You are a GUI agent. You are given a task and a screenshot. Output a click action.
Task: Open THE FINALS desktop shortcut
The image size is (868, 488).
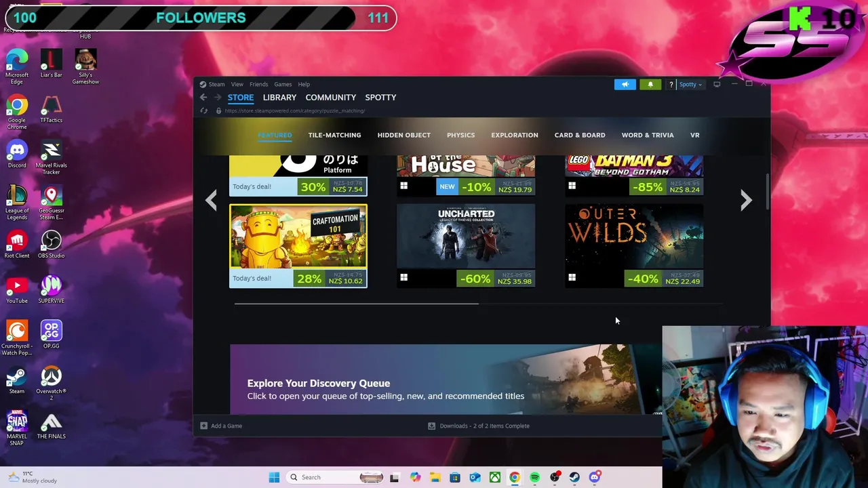(51, 425)
